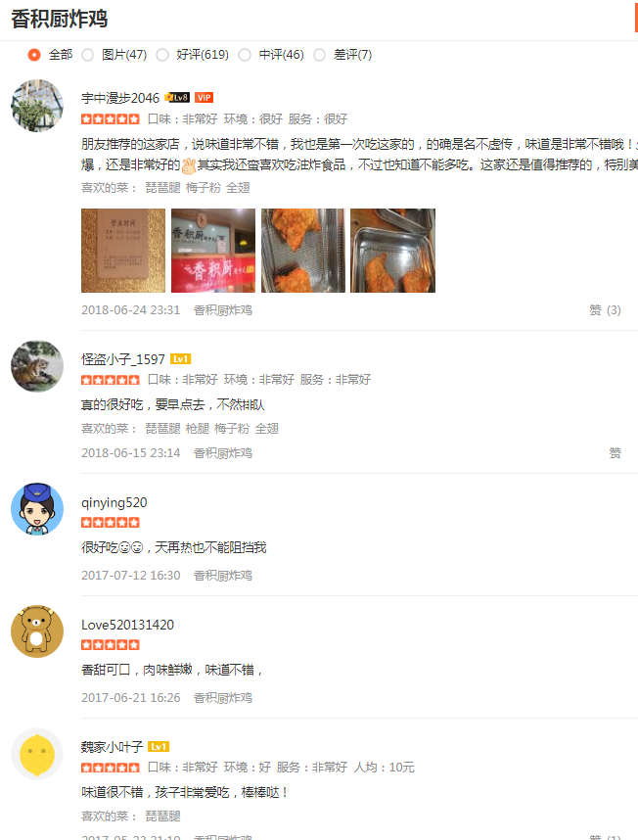638x840 pixels.
Task: View the red storefront photo thumbnail
Action: (x=213, y=251)
